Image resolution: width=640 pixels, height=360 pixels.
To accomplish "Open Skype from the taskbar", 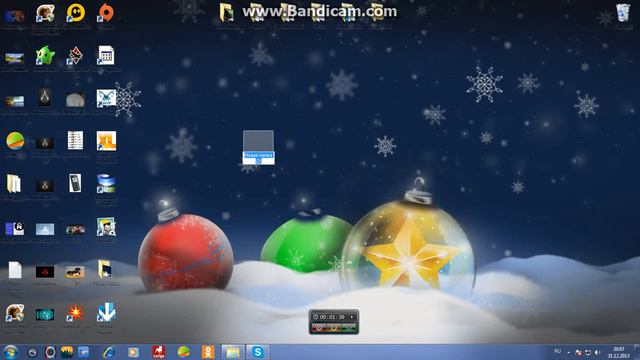I will point(258,352).
